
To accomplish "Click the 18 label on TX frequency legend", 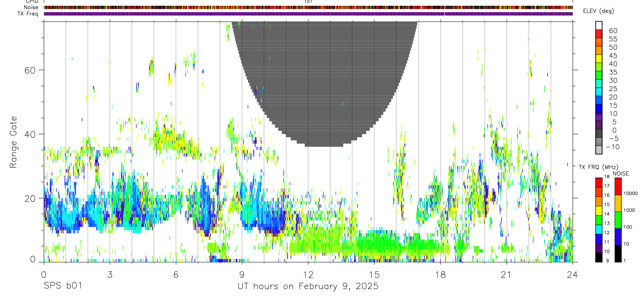I will point(606,177).
